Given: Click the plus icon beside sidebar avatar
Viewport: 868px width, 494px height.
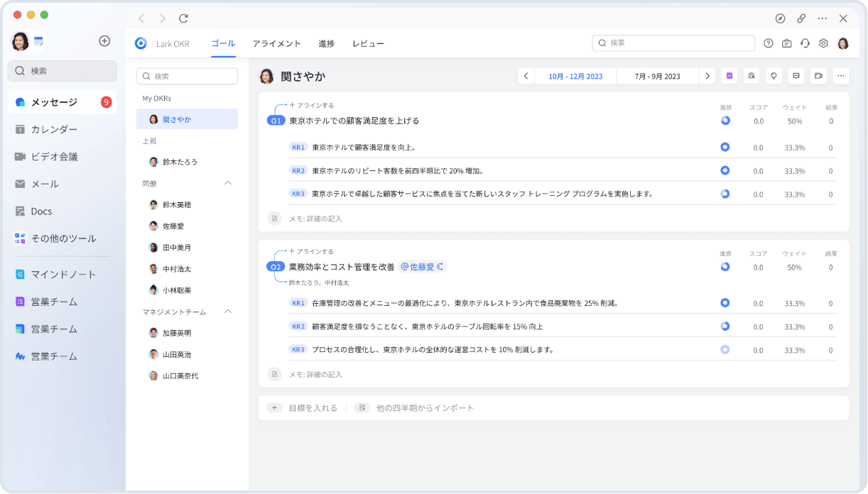Looking at the screenshot, I should [104, 41].
